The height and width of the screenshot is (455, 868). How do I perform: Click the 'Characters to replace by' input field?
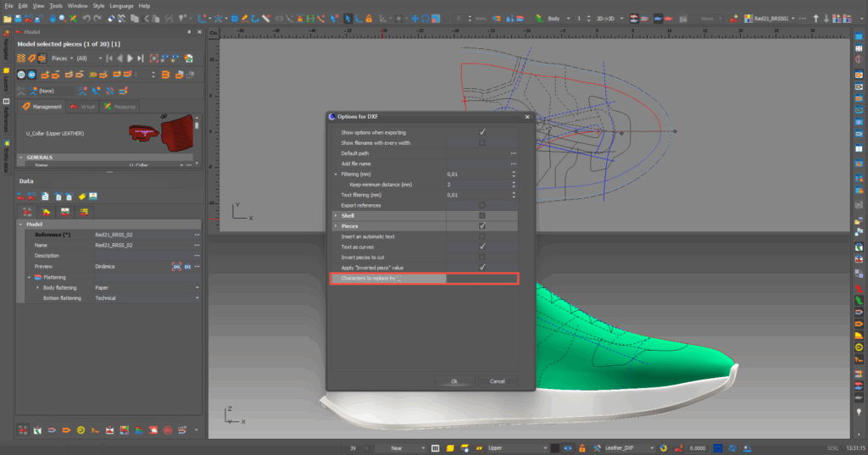(481, 278)
